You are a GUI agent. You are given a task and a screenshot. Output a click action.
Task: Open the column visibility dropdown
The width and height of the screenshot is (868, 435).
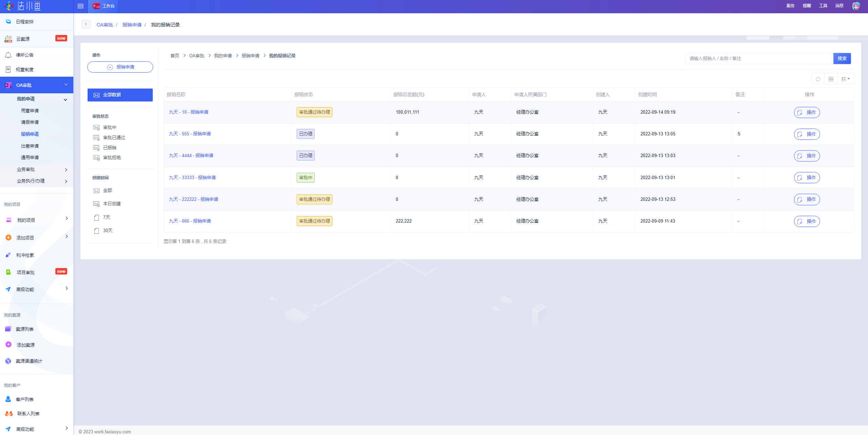[845, 79]
